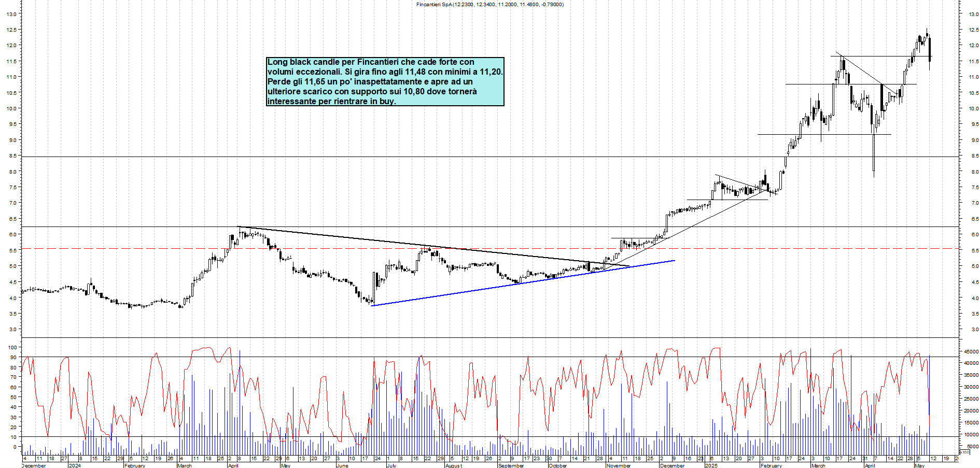
Task: Click the 60 oscillator level label
Action: pos(13,387)
